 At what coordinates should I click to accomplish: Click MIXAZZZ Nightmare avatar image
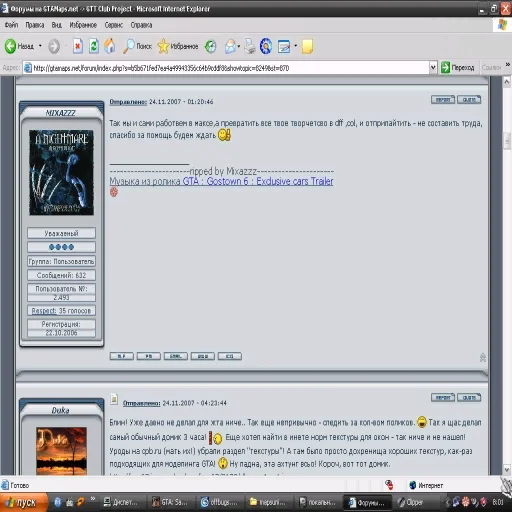coord(61,172)
